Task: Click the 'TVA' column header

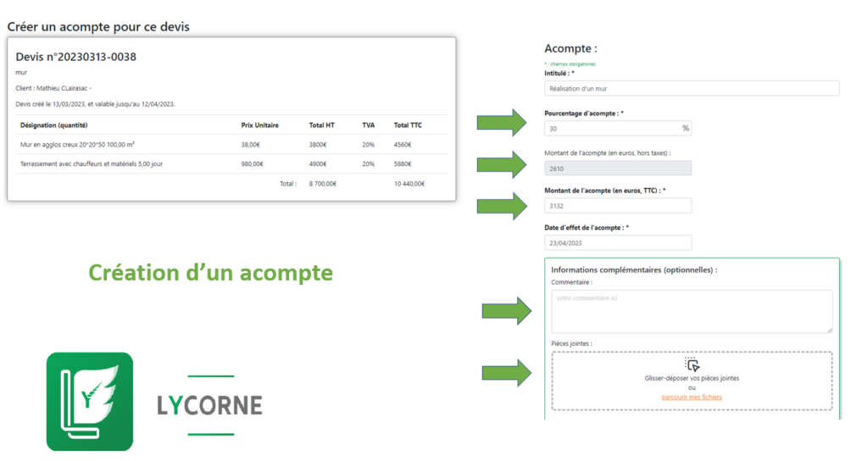Action: click(368, 125)
